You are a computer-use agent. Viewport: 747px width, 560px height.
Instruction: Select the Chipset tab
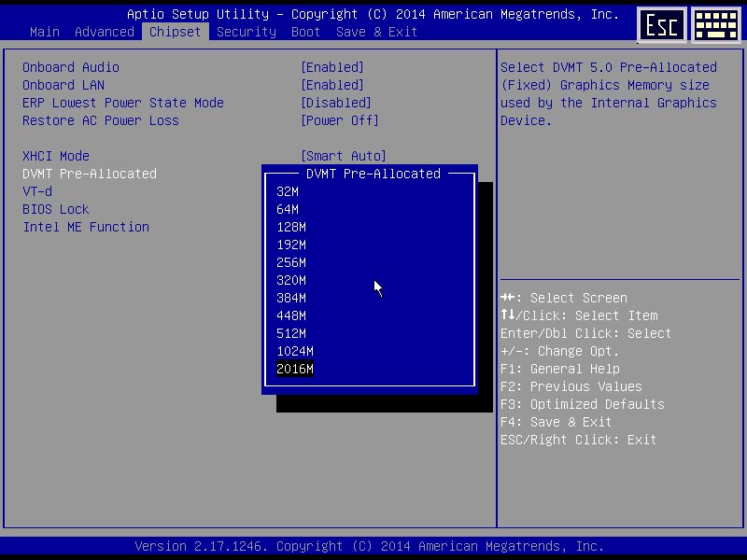coord(175,32)
